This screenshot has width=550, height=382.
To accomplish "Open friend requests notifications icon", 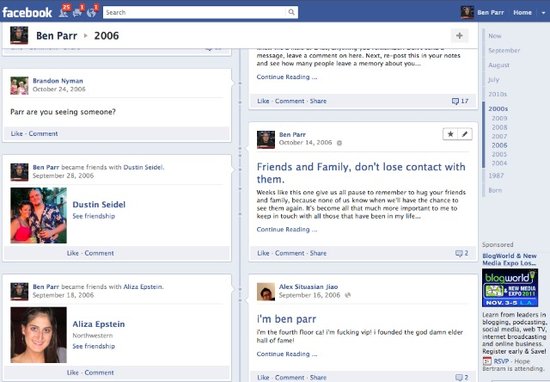I will click(63, 12).
